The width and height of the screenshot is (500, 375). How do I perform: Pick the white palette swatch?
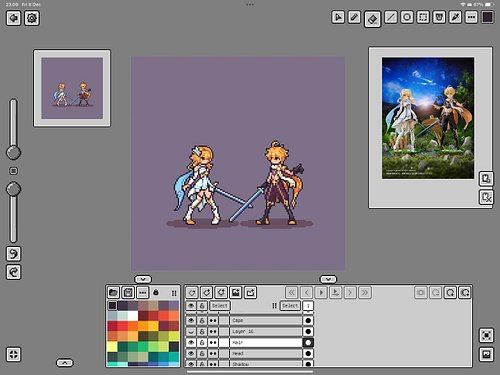click(x=133, y=316)
